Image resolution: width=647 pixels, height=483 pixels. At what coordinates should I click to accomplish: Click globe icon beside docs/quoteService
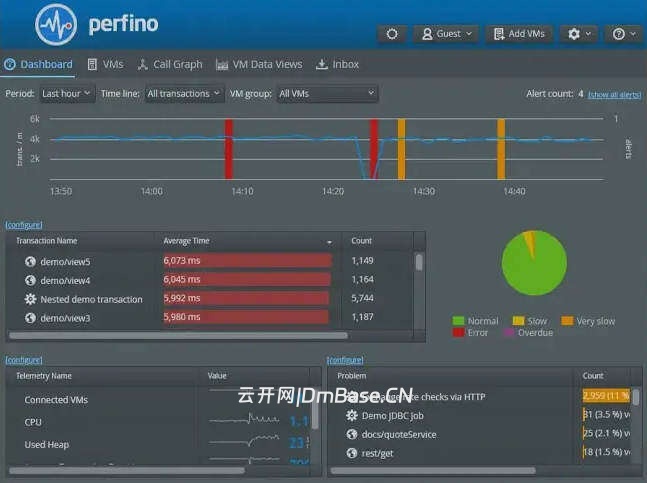[x=352, y=434]
